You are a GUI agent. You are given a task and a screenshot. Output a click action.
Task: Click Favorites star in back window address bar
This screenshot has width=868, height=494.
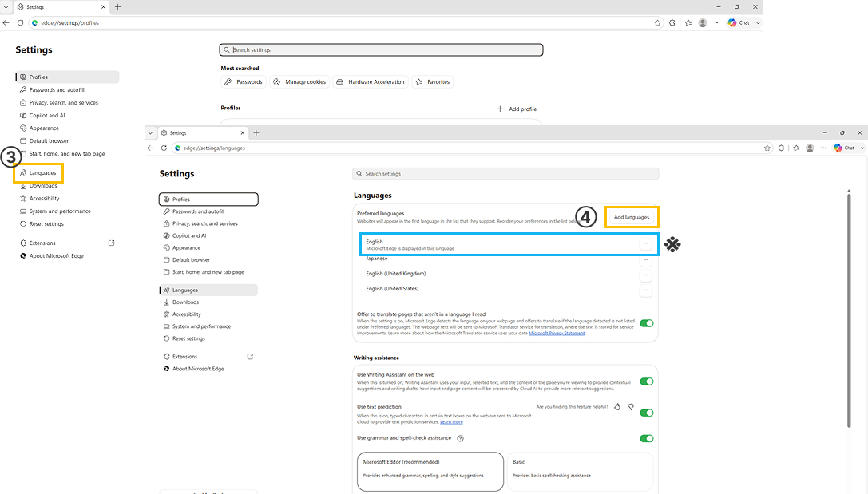[658, 22]
